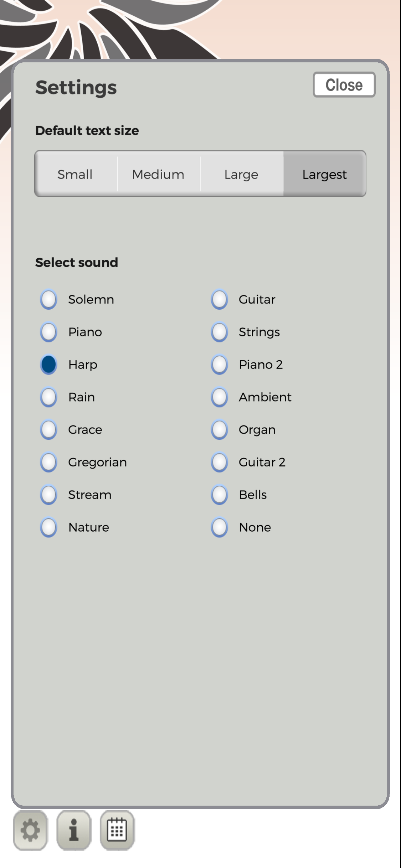This screenshot has height=868, width=401.
Task: Choose the Piano sound radio button
Action: point(48,332)
